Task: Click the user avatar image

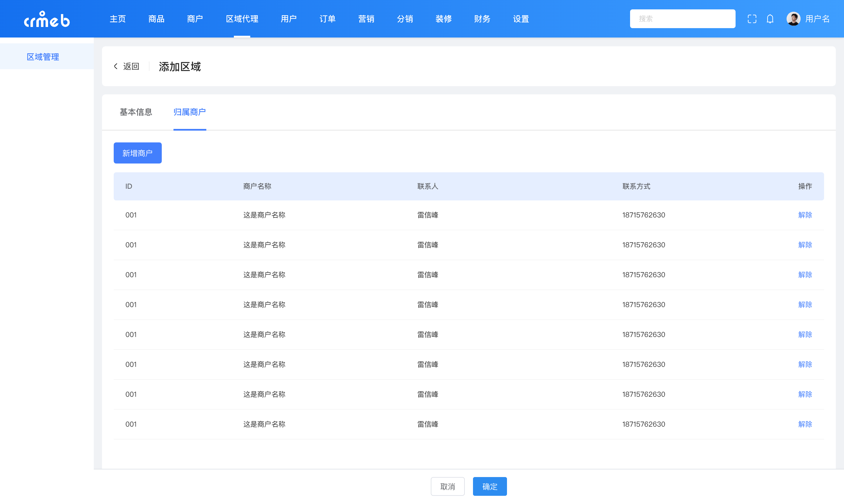Action: [x=793, y=19]
